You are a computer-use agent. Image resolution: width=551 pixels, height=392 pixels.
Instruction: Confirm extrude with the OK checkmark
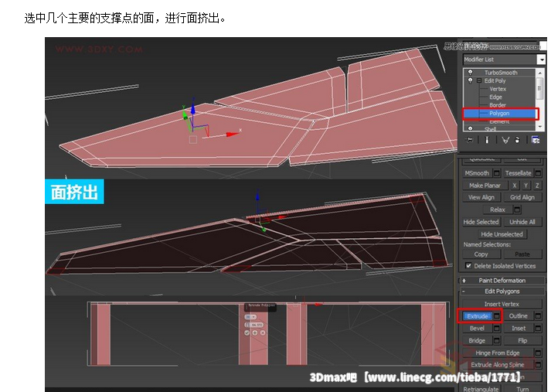[247, 332]
